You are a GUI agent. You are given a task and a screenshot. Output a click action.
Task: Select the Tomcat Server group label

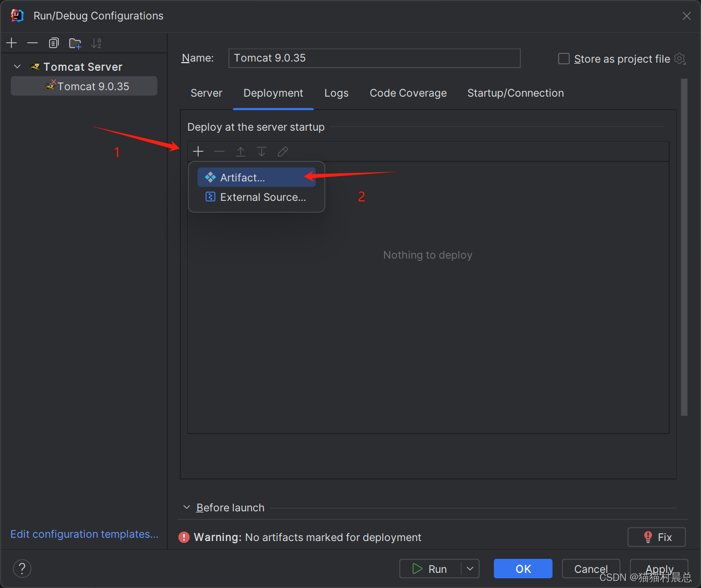83,67
